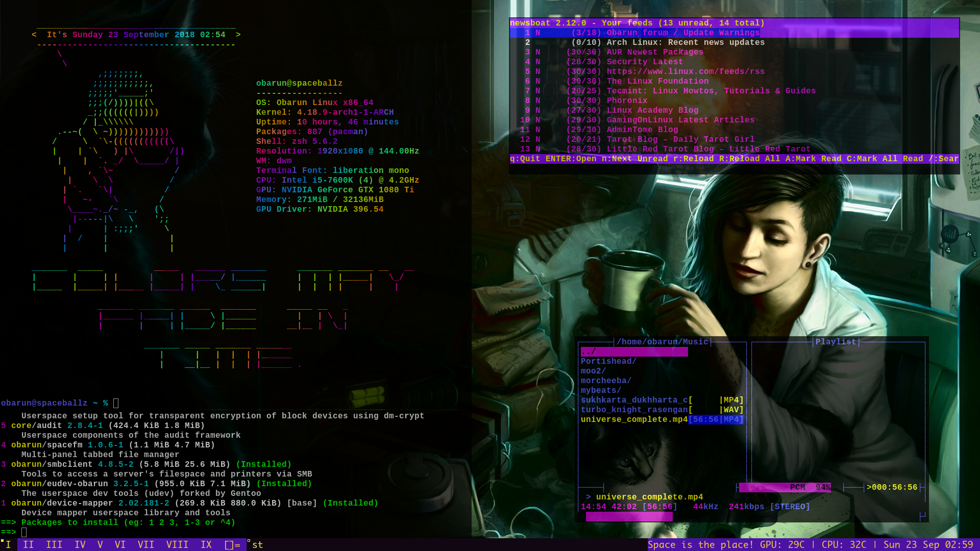Click obarun/device-mapper 2.02.181-2 package line
This screenshot has height=551, width=980.
tap(189, 503)
